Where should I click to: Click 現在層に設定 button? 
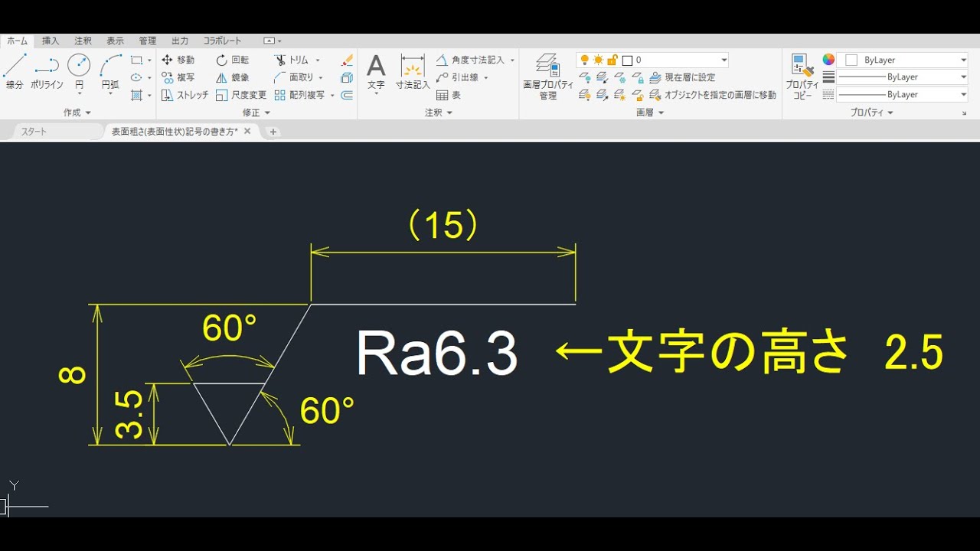pos(682,77)
